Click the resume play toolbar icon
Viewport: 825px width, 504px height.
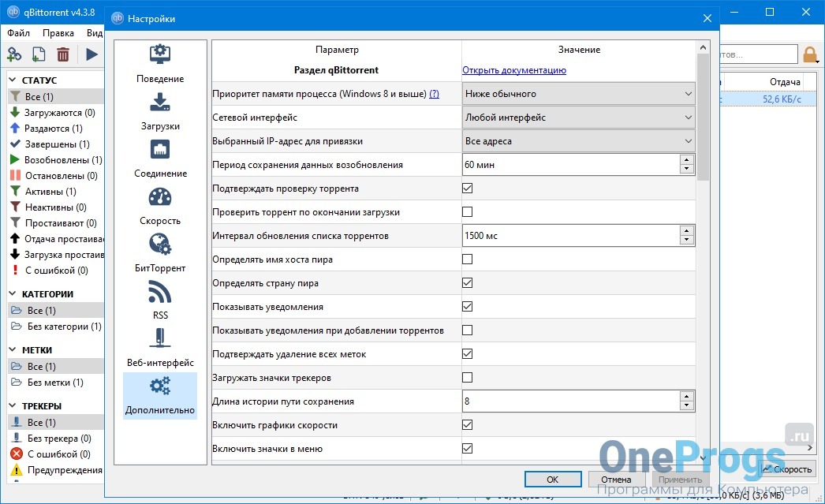click(x=91, y=54)
